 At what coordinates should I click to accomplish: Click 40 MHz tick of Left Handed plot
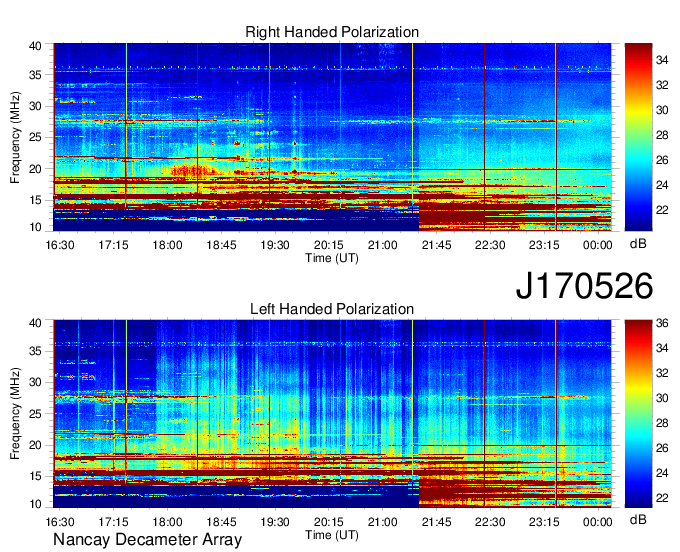tap(35, 323)
